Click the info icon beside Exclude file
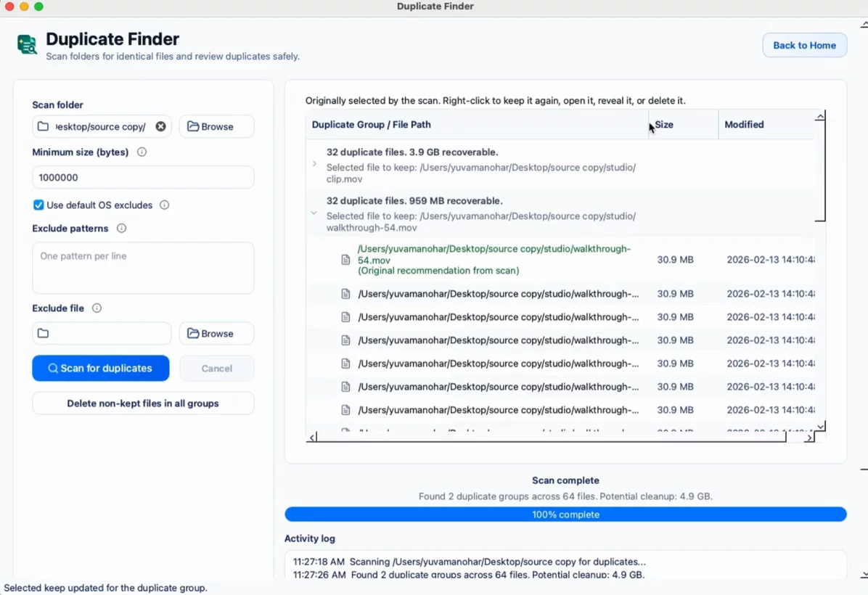This screenshot has height=595, width=868. point(97,308)
